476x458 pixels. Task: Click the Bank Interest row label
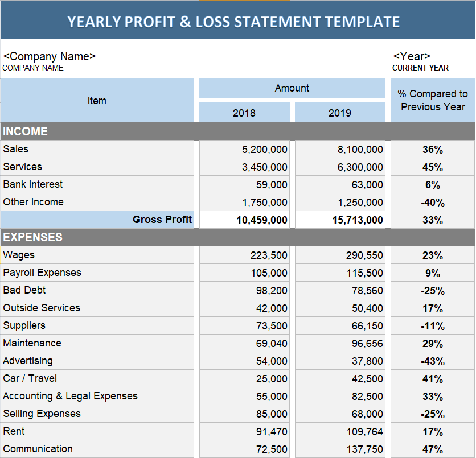[33, 184]
